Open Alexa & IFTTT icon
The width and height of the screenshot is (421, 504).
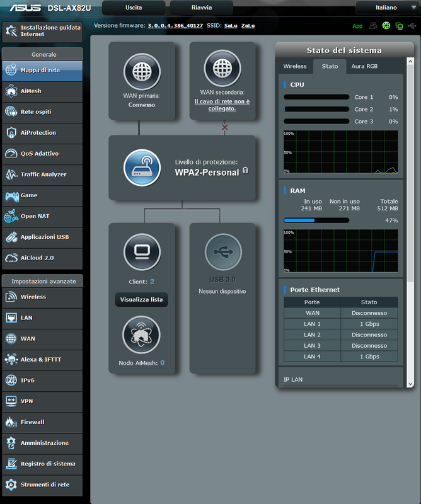(x=11, y=359)
